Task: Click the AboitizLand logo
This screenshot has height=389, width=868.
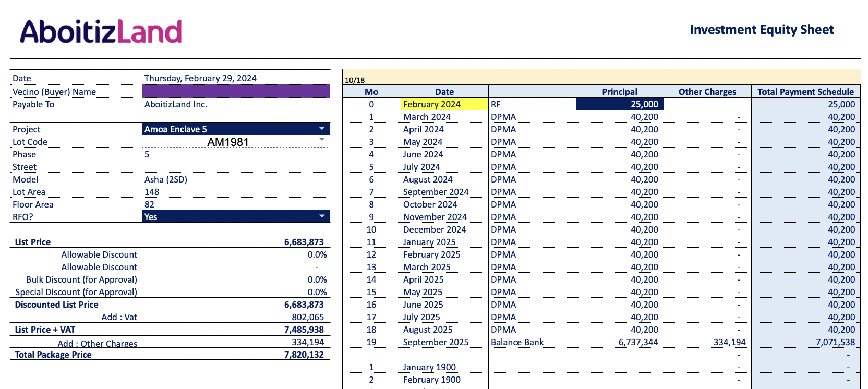Action: pos(101,32)
